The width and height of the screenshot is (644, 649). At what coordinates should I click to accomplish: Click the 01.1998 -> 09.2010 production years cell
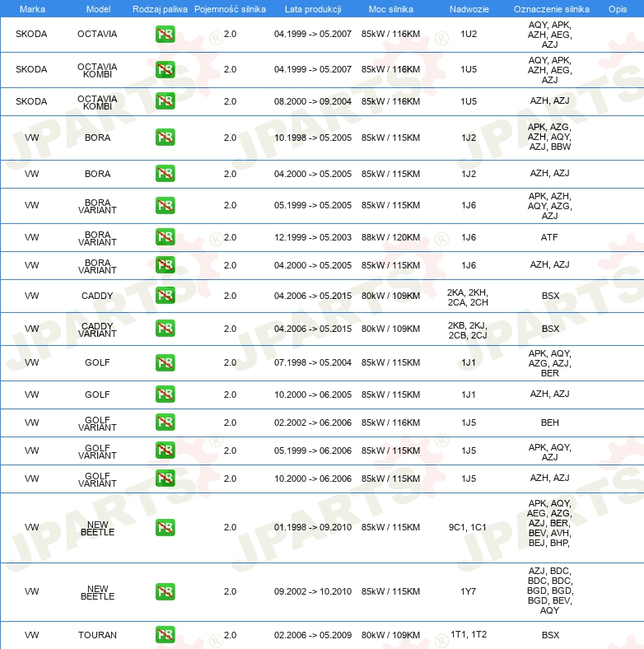pos(312,527)
